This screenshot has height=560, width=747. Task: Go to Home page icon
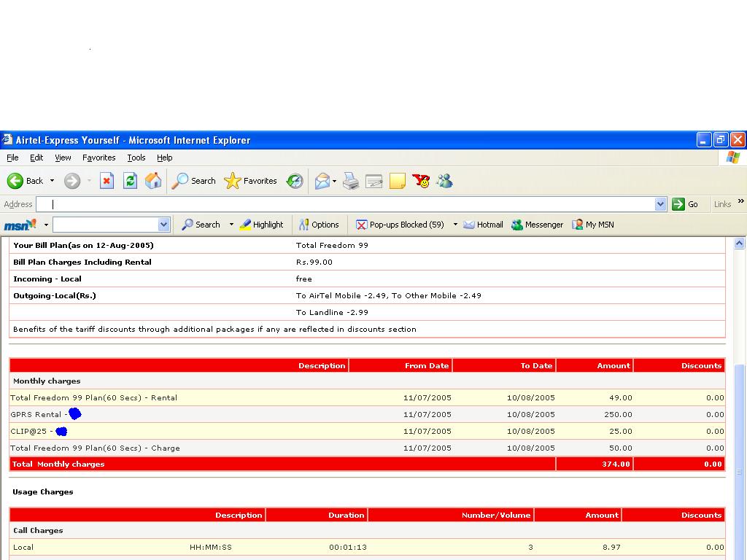(153, 181)
